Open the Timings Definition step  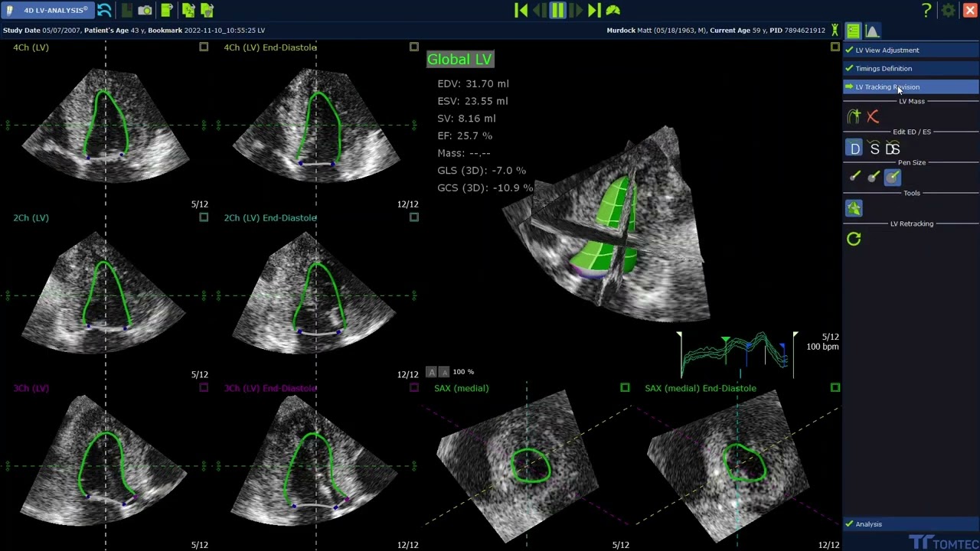point(911,68)
